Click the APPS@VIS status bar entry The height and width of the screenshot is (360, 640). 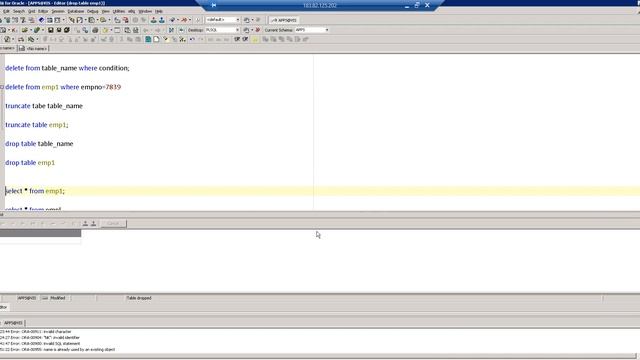pyautogui.click(x=27, y=298)
